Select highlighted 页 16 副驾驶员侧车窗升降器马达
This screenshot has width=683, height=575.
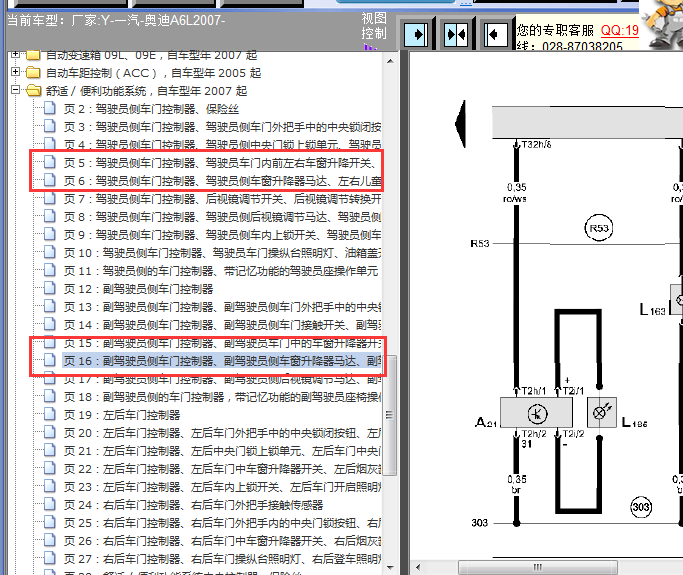coord(222,361)
